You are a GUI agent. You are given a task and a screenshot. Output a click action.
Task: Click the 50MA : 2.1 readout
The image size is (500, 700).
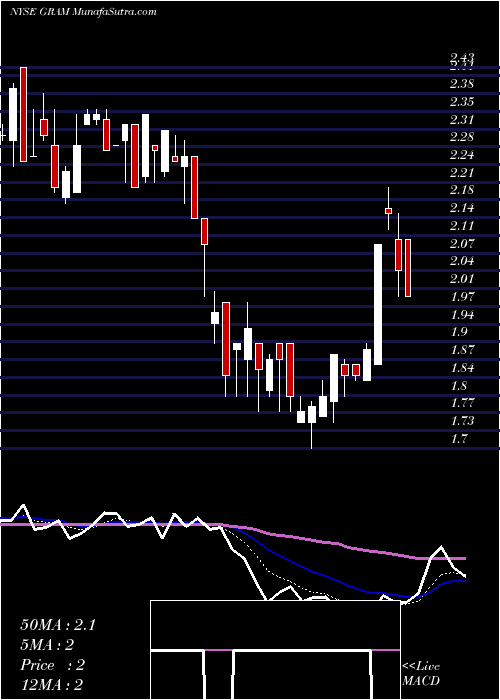[58, 625]
